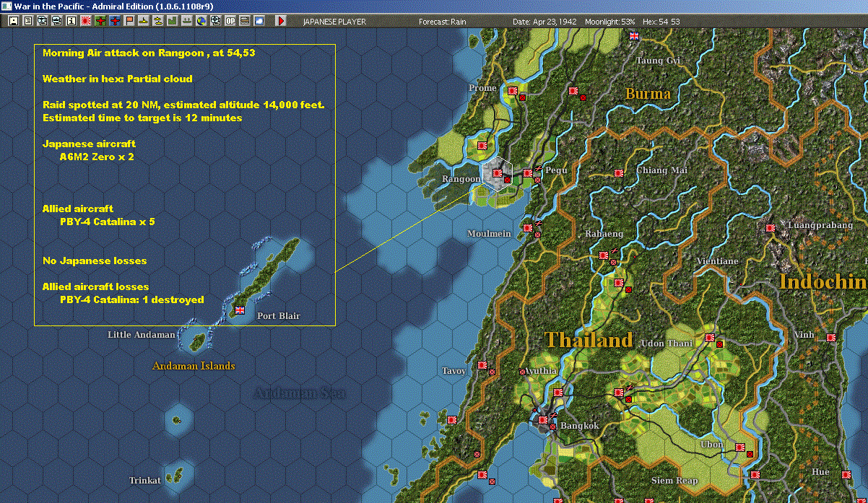The image size is (868, 503).
Task: Open the two yellow ships toolbar icon
Action: click(157, 21)
